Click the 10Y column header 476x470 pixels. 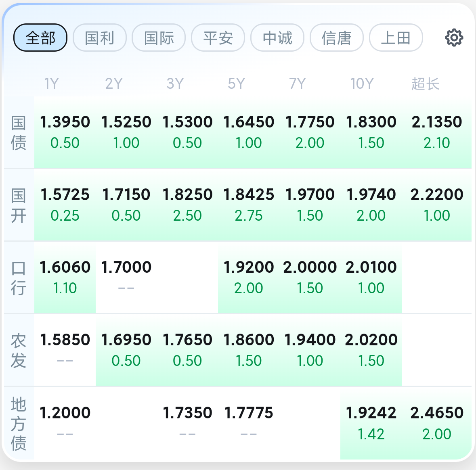[x=362, y=84]
